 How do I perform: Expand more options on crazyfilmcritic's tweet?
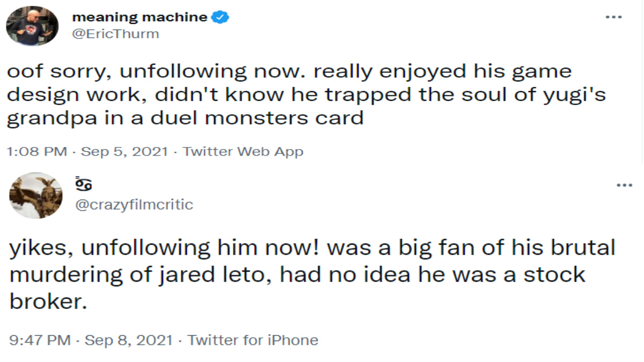pos(625,185)
